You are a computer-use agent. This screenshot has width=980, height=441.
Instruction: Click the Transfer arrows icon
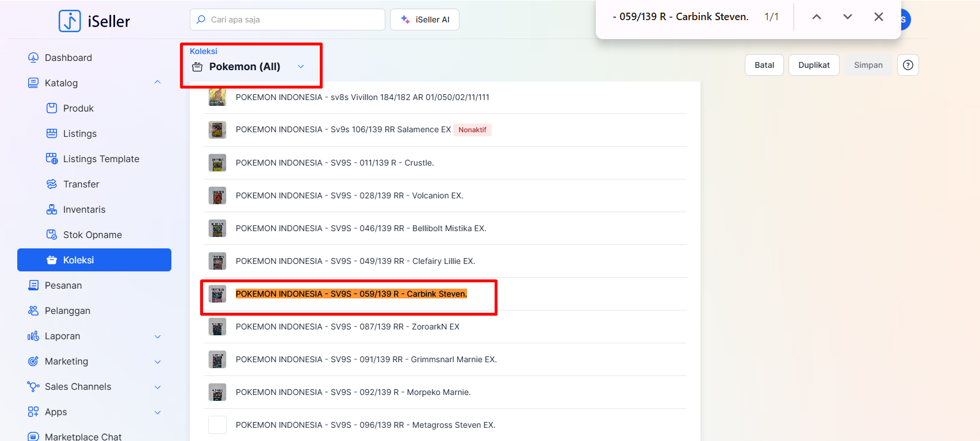pyautogui.click(x=52, y=184)
